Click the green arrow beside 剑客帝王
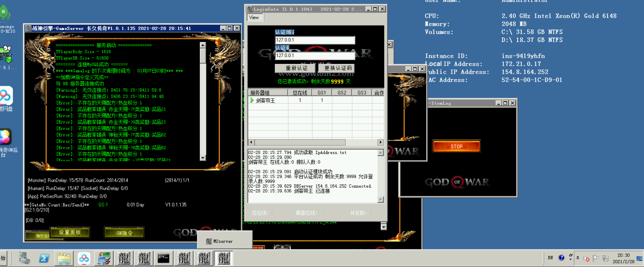This screenshot has height=267, width=644. (x=252, y=100)
